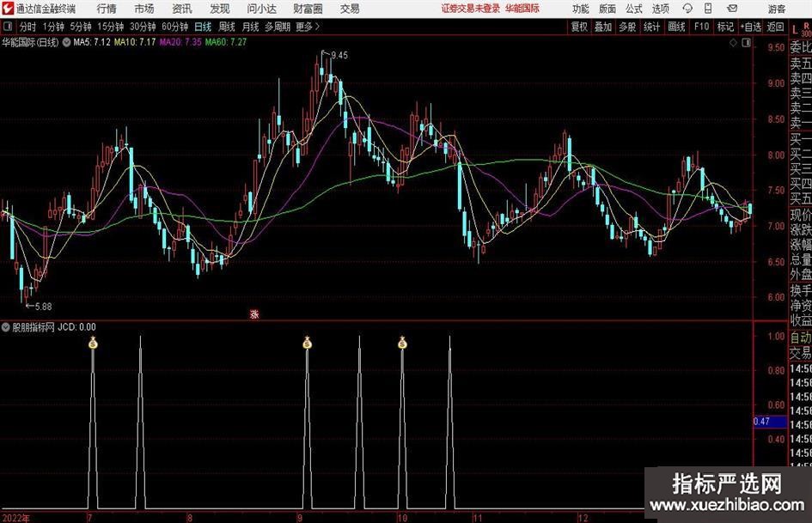Click the 9.45 high price label
812x523 pixels.
(339, 55)
